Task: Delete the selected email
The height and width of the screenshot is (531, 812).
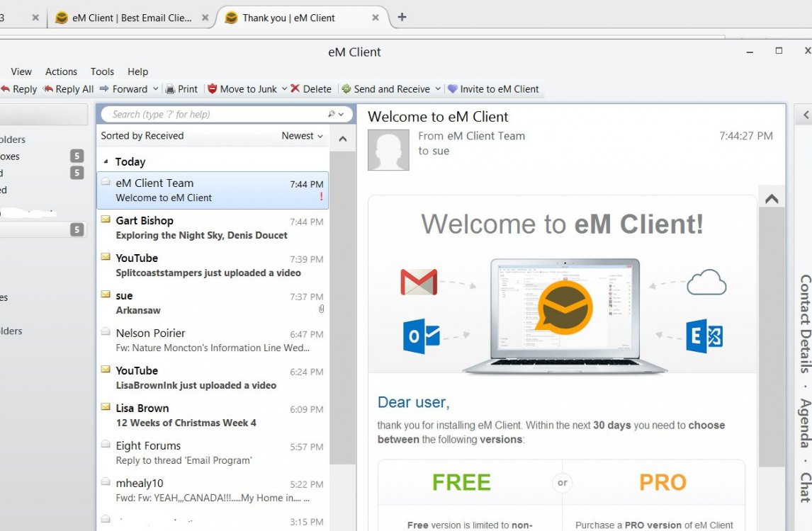Action: tap(311, 89)
